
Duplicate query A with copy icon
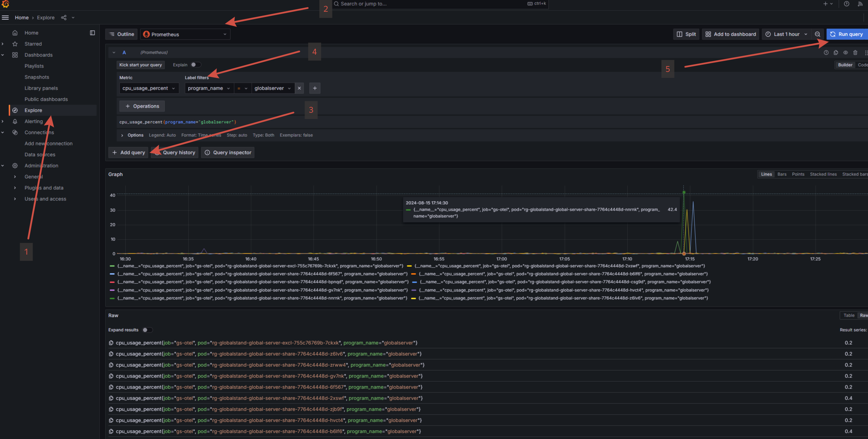click(x=836, y=53)
